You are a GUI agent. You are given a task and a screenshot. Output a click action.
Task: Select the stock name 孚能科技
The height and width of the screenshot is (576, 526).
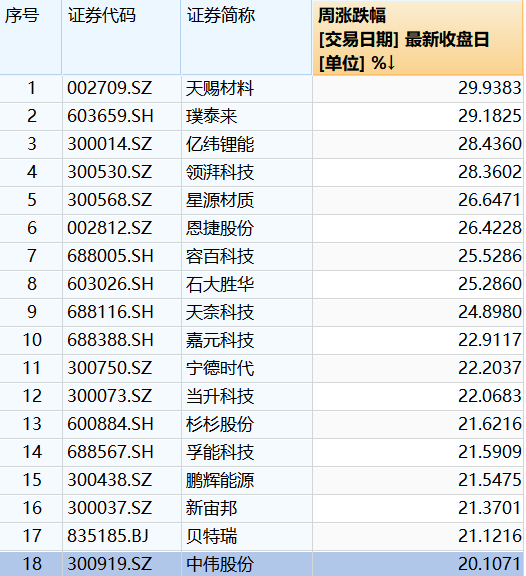(x=220, y=452)
